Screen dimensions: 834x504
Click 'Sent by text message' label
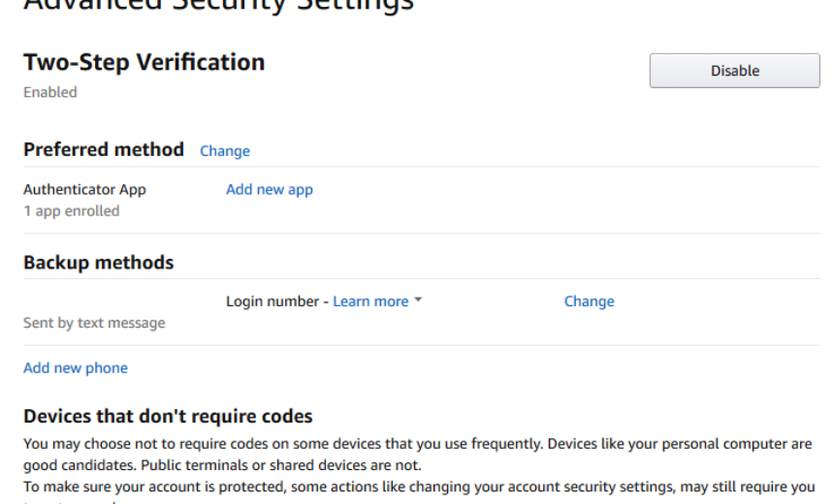(x=94, y=323)
